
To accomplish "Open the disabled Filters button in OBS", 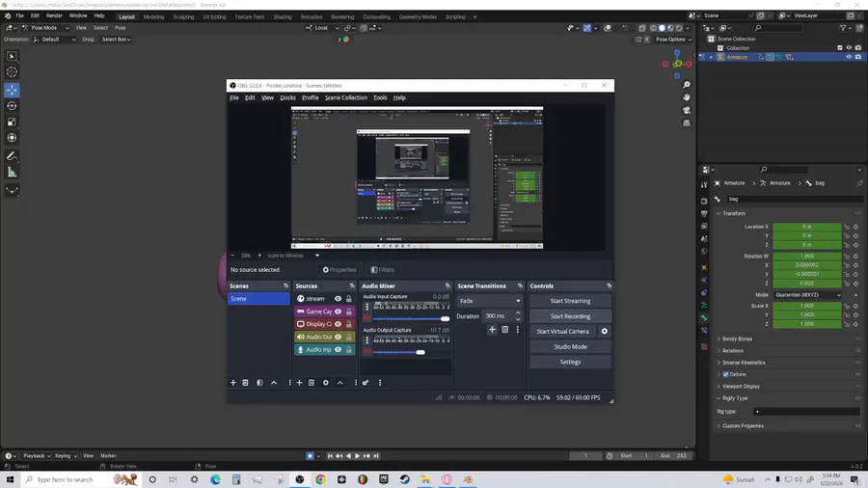I will click(x=383, y=270).
